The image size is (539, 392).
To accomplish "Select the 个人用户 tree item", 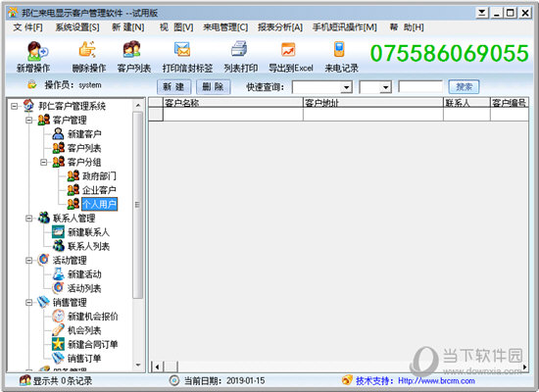I will pyautogui.click(x=99, y=204).
